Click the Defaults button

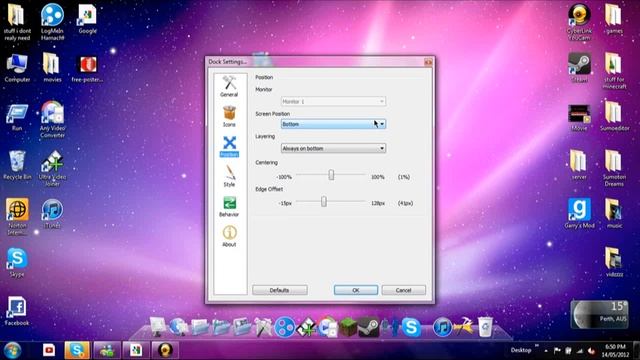click(280, 290)
